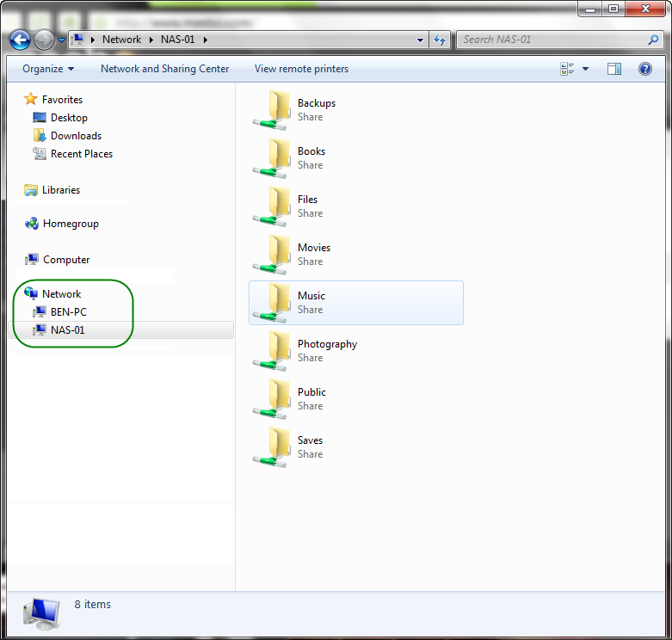Open the recent pages dropdown arrow

point(61,40)
